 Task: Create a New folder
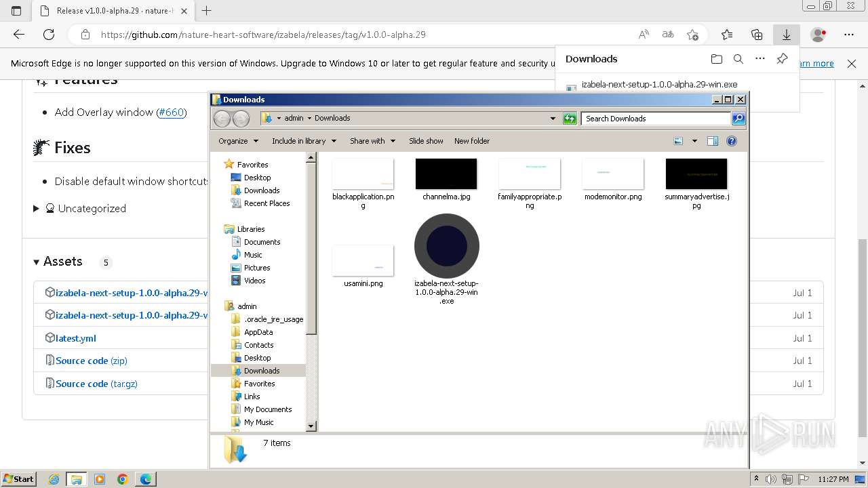tap(472, 141)
